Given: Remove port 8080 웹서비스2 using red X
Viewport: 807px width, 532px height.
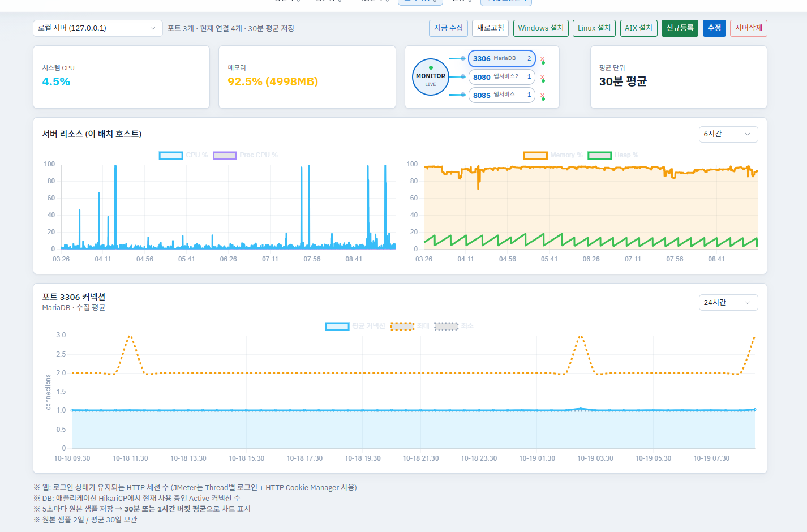Looking at the screenshot, I should [x=542, y=76].
